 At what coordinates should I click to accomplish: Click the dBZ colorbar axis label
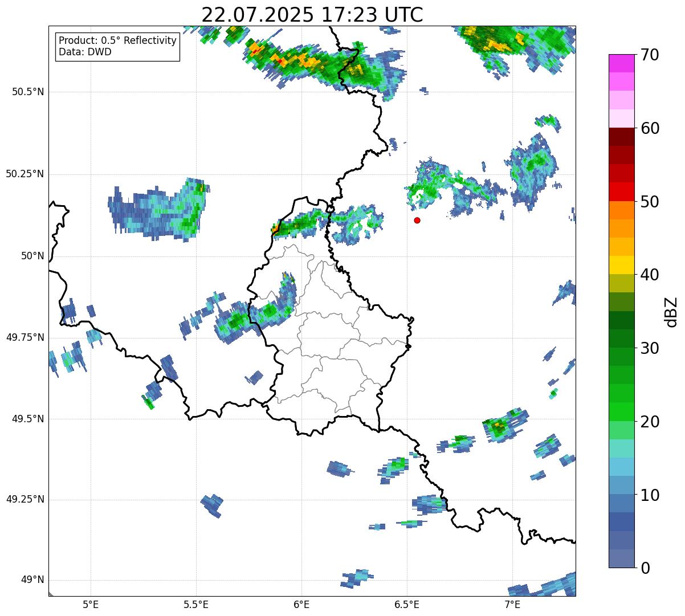(x=671, y=312)
